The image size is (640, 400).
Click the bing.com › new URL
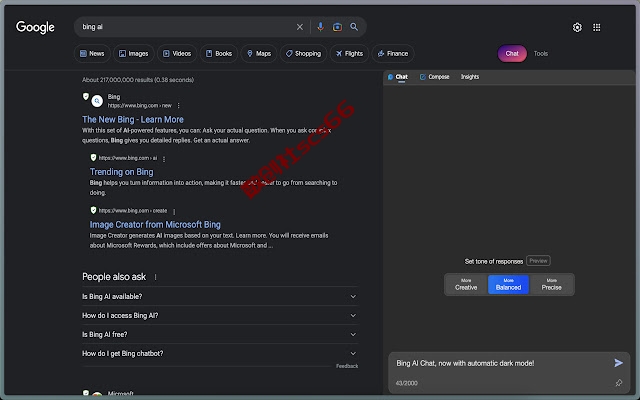pos(140,106)
